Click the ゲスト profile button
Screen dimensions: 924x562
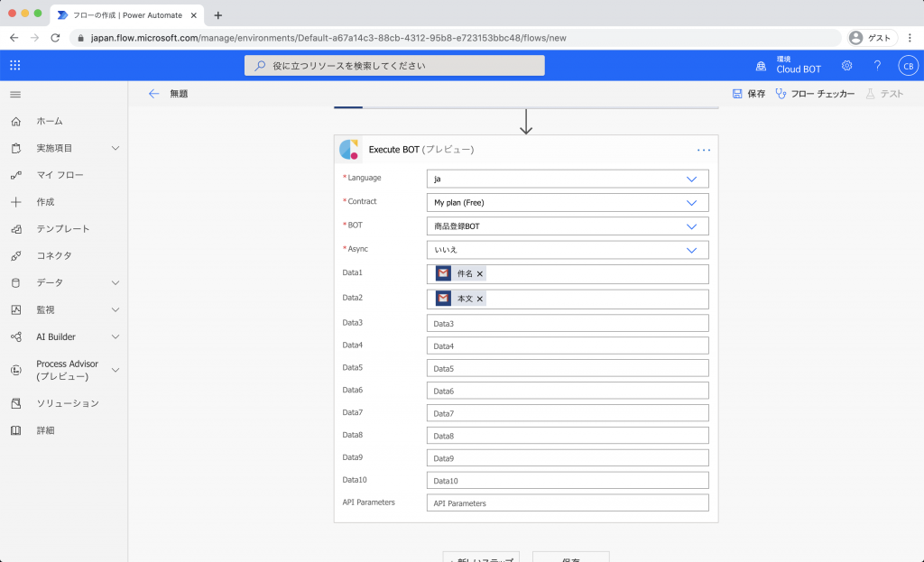tap(873, 38)
